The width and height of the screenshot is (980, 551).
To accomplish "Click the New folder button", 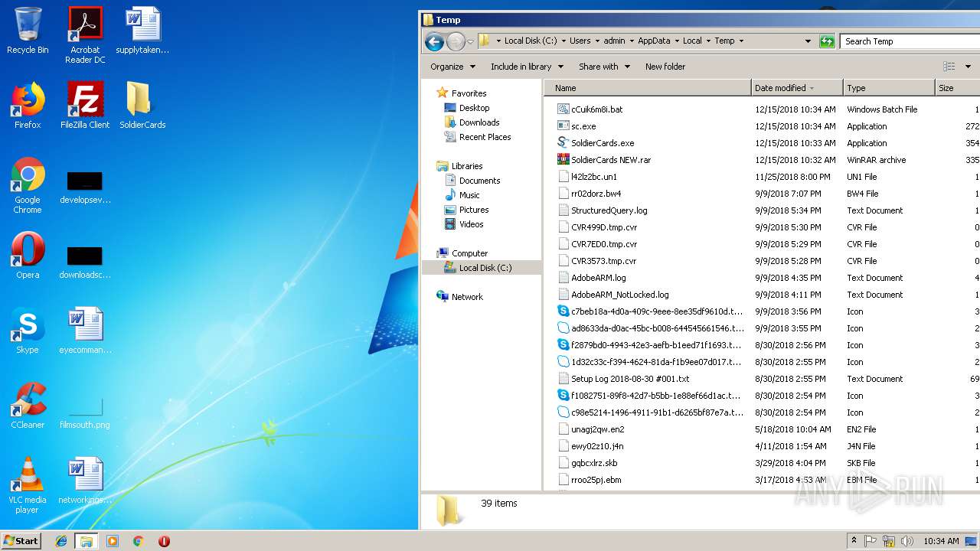I will click(665, 67).
